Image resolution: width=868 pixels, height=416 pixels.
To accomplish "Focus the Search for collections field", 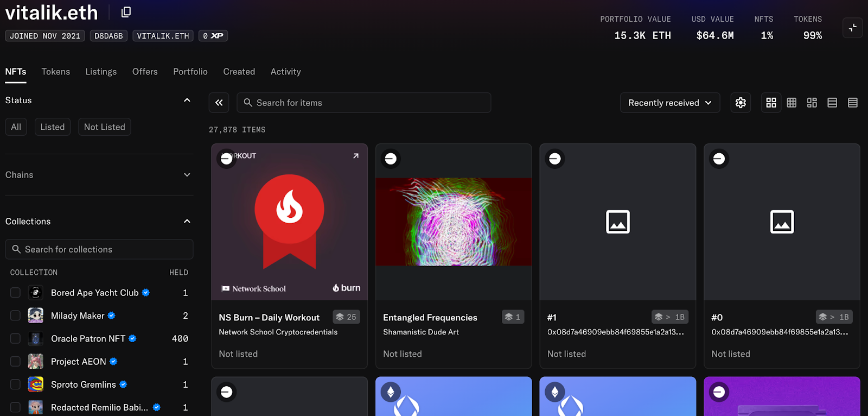I will pyautogui.click(x=99, y=249).
